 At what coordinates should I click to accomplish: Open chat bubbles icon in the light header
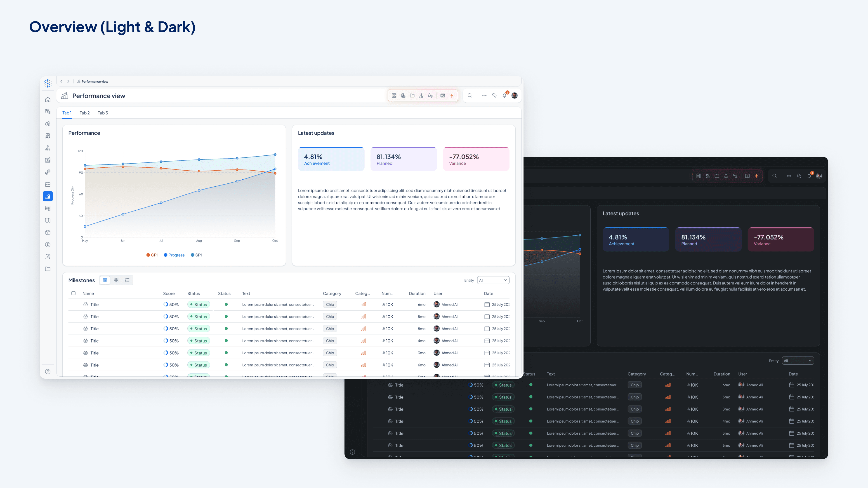click(x=494, y=96)
